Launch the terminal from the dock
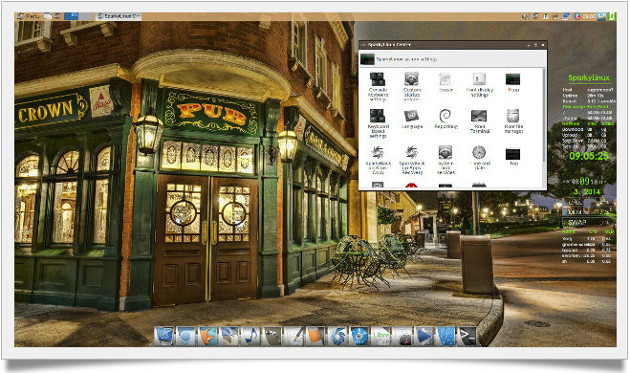This screenshot has height=373, width=630. pyautogui.click(x=467, y=336)
